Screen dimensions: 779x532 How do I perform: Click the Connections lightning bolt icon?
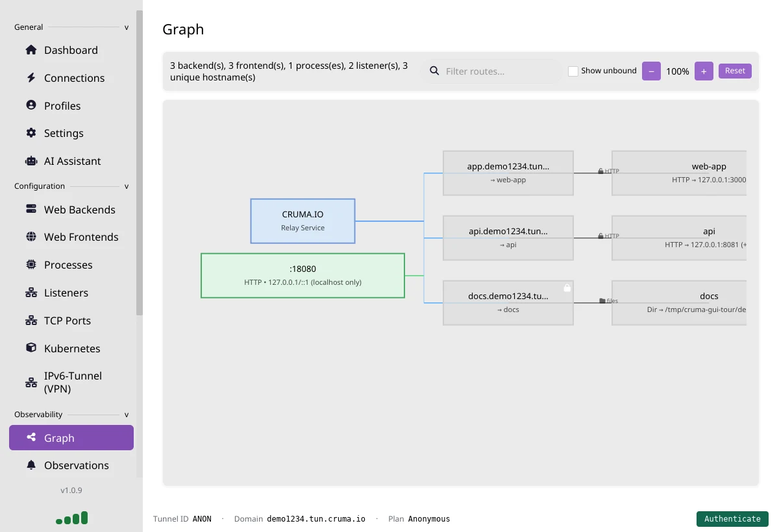pos(31,78)
